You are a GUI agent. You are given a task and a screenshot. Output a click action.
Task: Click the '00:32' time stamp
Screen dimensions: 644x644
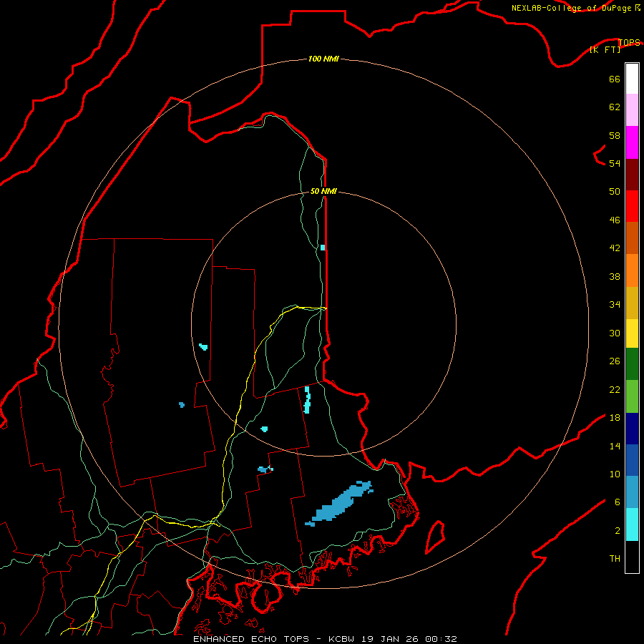(x=441, y=639)
